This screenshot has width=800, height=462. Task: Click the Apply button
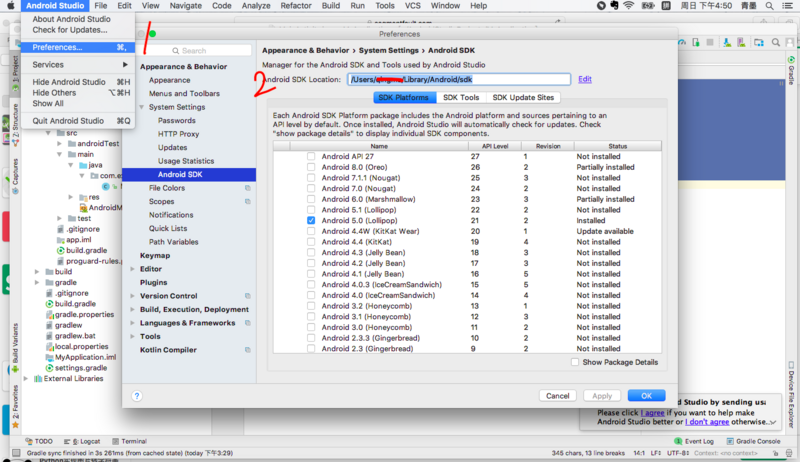click(x=602, y=396)
